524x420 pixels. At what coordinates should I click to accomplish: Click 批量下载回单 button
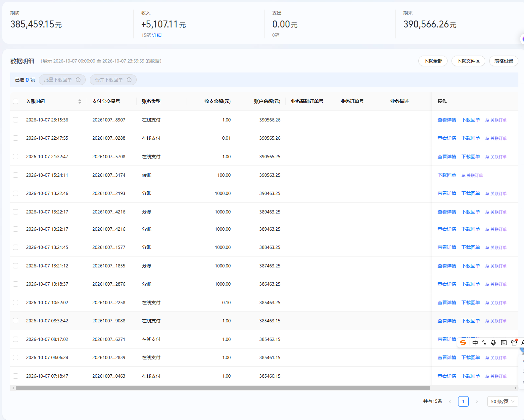[62, 80]
